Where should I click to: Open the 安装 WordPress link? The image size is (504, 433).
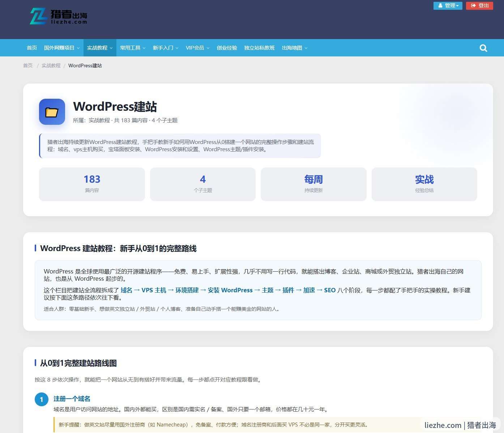tap(230, 290)
